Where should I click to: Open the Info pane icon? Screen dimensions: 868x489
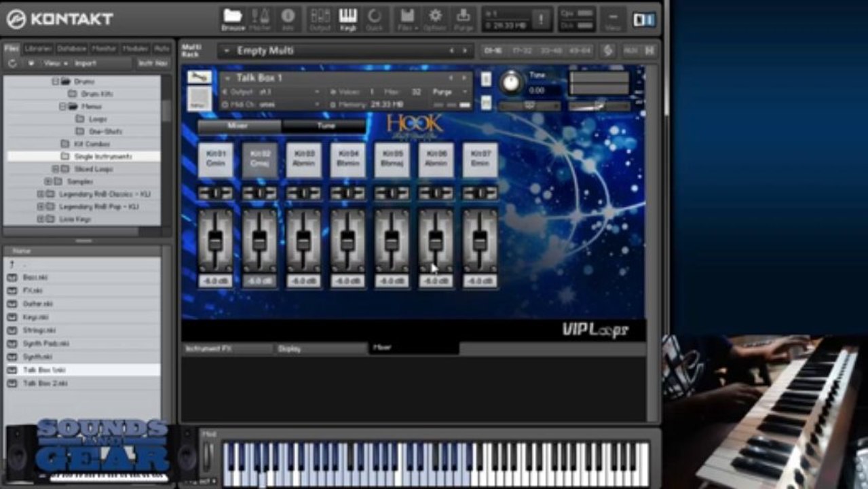tap(288, 19)
